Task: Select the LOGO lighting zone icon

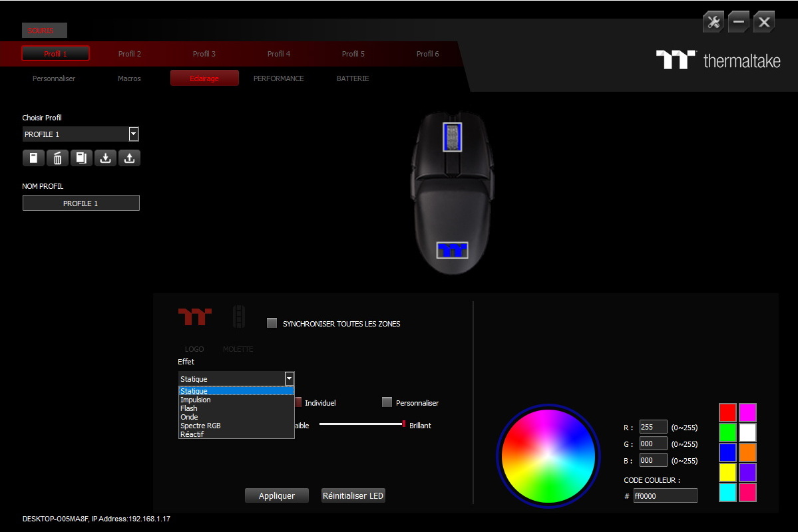Action: tap(194, 317)
